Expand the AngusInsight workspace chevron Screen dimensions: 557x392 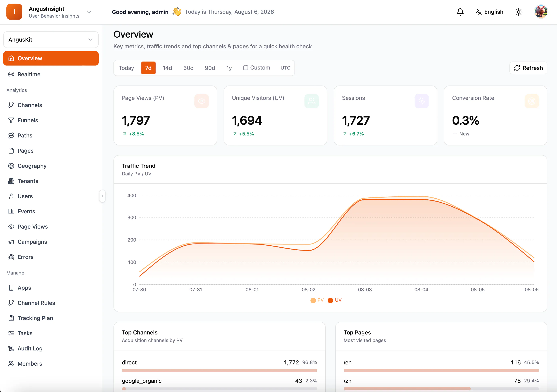pyautogui.click(x=89, y=12)
